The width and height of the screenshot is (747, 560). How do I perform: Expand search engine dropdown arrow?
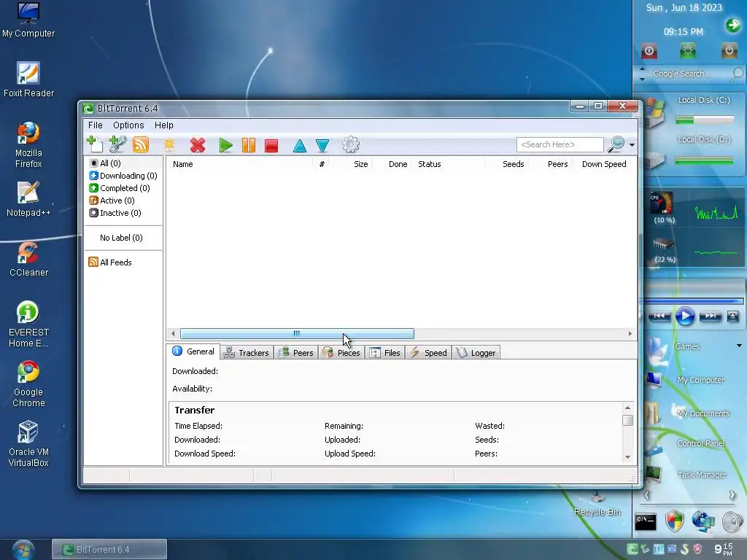coord(632,145)
